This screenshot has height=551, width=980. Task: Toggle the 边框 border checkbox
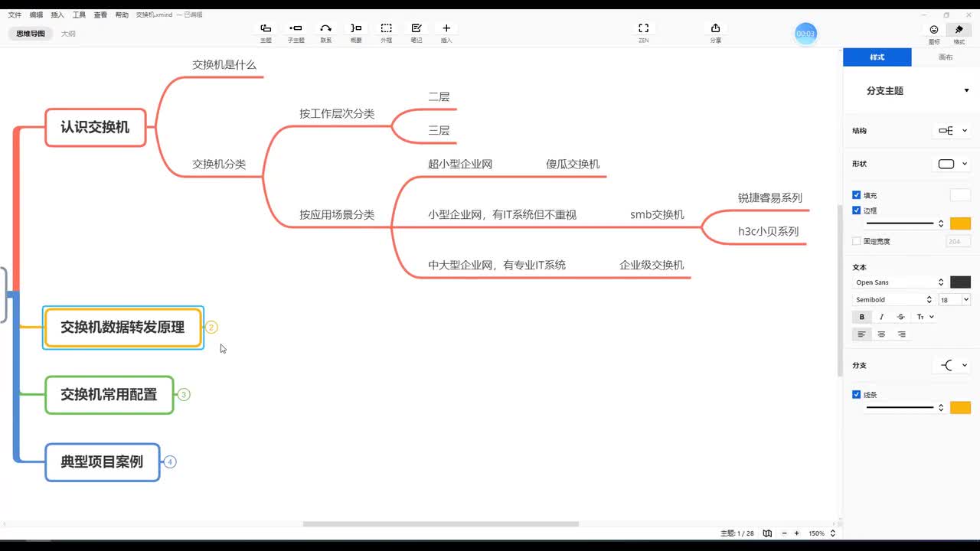pos(857,210)
